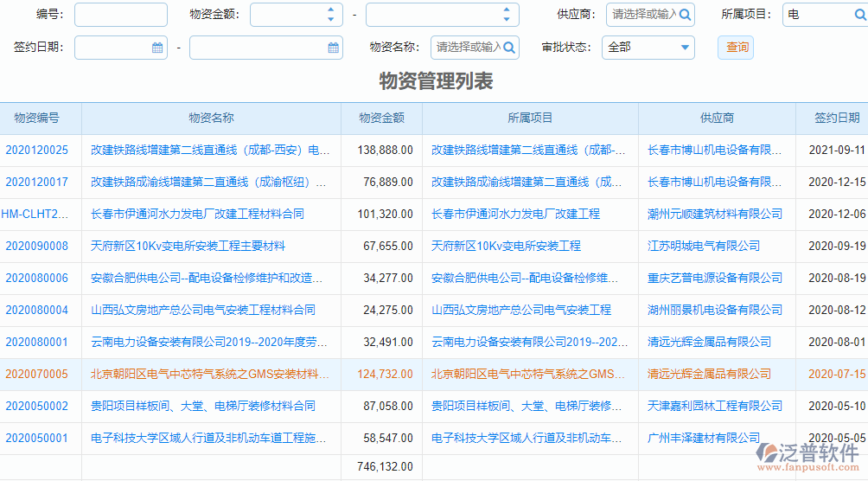Screen dimensions: 868x481
Task: Open calendar for start 签约日期 field
Action: (x=157, y=48)
